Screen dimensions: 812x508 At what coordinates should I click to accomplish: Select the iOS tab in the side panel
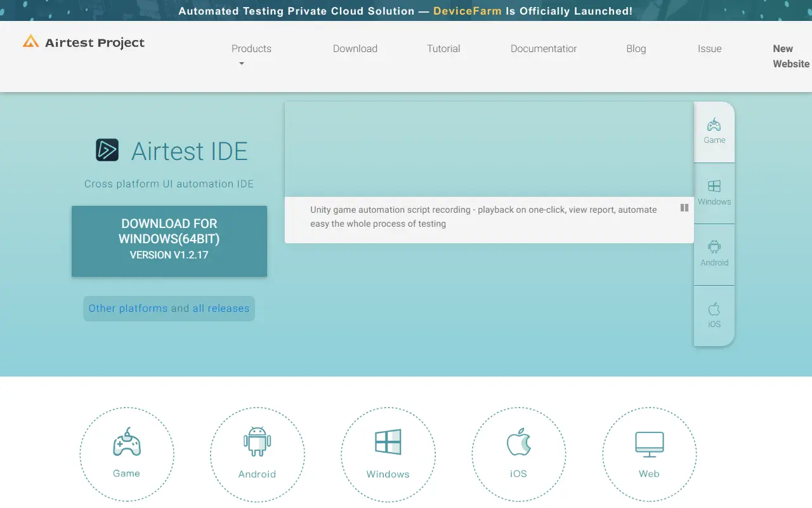pyautogui.click(x=714, y=316)
